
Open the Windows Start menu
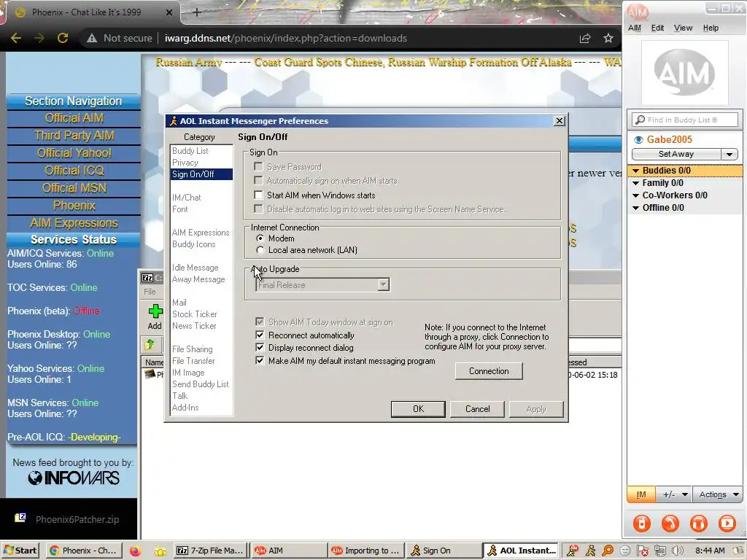tap(20, 551)
